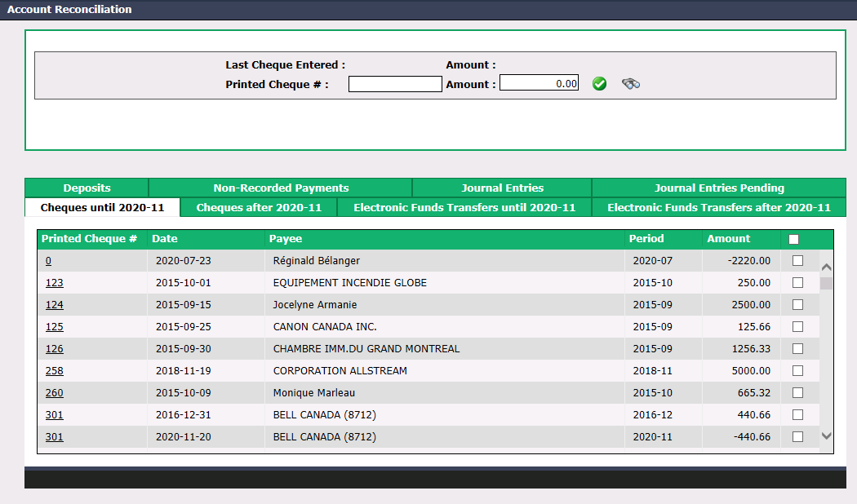The image size is (857, 504).
Task: Click scroll-down arrow in cheque list
Action: click(826, 435)
